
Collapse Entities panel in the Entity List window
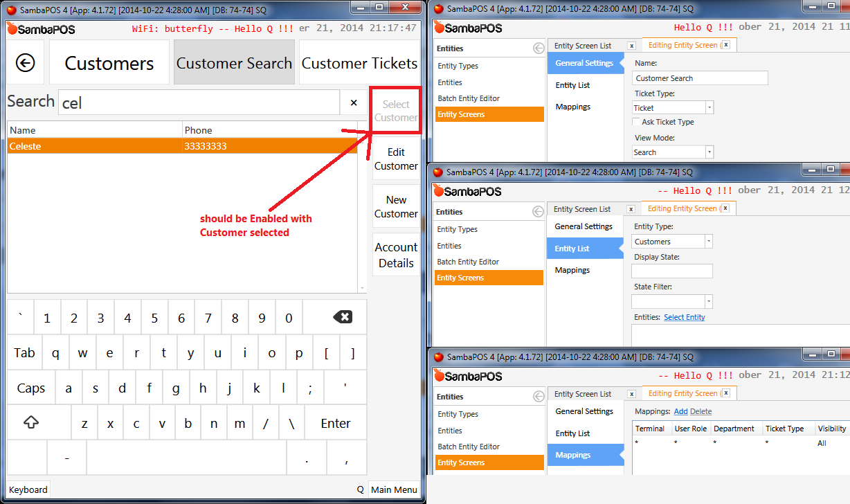538,212
